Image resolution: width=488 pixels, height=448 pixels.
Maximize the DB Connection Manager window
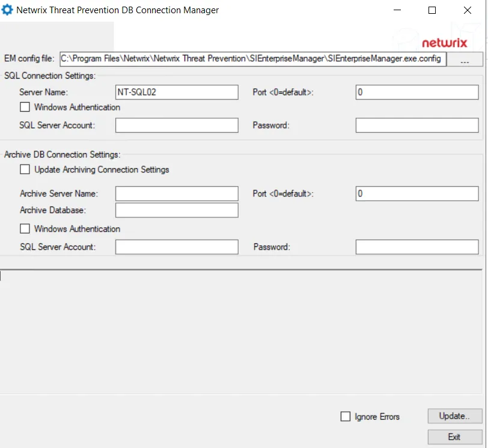point(432,10)
